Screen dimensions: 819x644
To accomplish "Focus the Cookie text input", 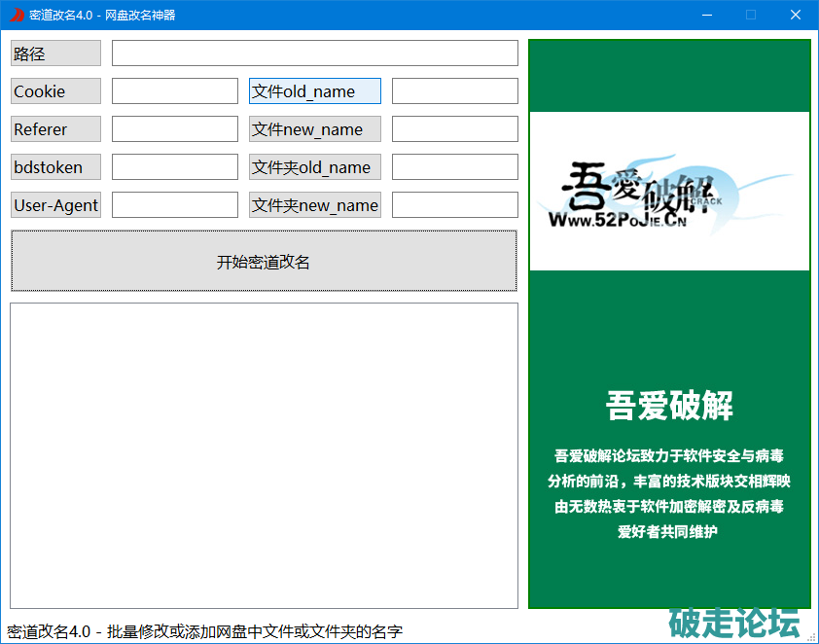I will click(x=174, y=91).
